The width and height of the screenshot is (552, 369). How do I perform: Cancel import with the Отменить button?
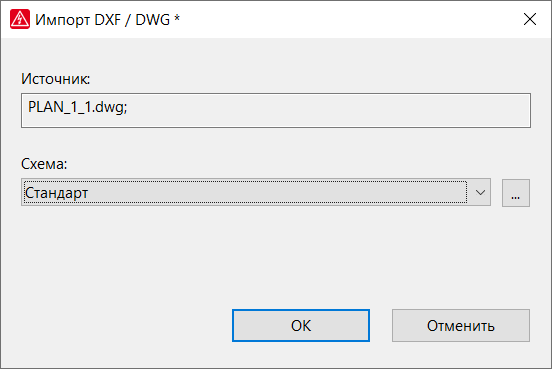[x=461, y=326]
